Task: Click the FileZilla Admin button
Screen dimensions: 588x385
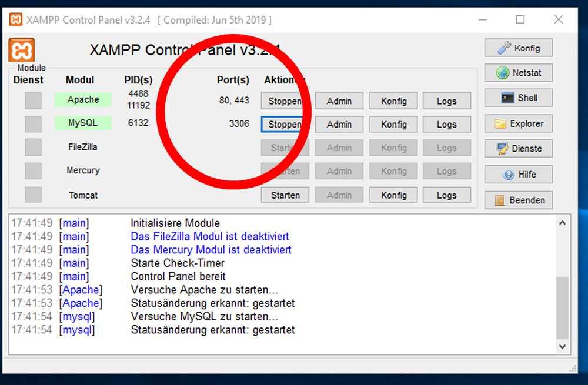Action: click(339, 148)
